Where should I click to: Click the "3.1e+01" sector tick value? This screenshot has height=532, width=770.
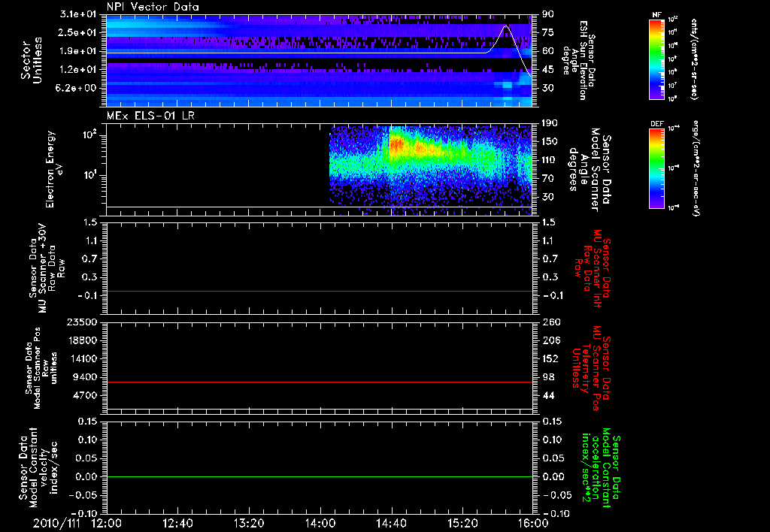coord(78,14)
